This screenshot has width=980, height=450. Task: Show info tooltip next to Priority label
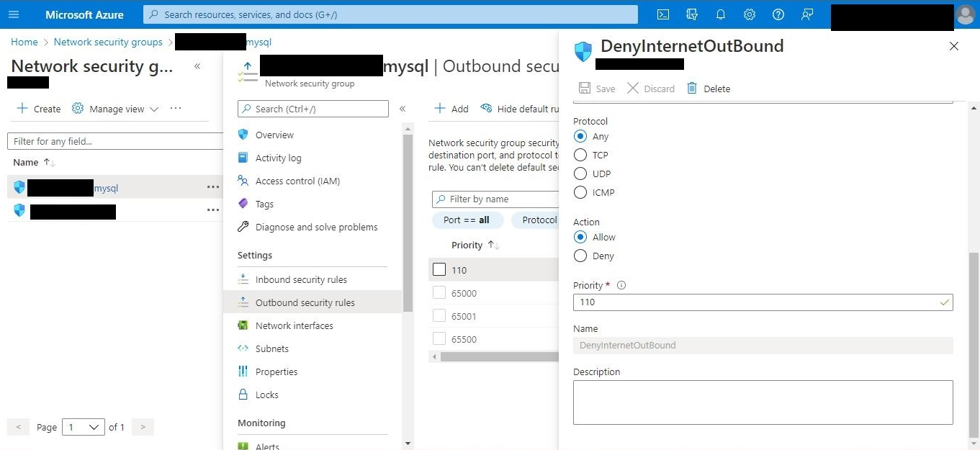pos(621,285)
